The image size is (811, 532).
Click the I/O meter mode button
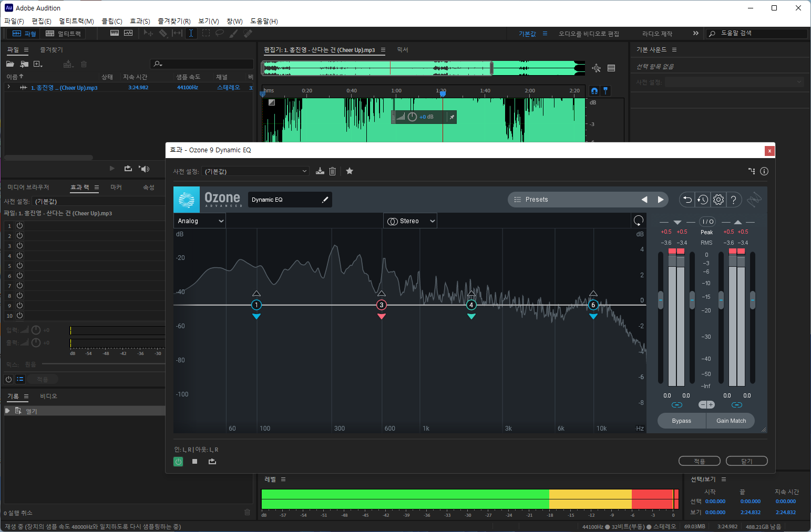[707, 222]
